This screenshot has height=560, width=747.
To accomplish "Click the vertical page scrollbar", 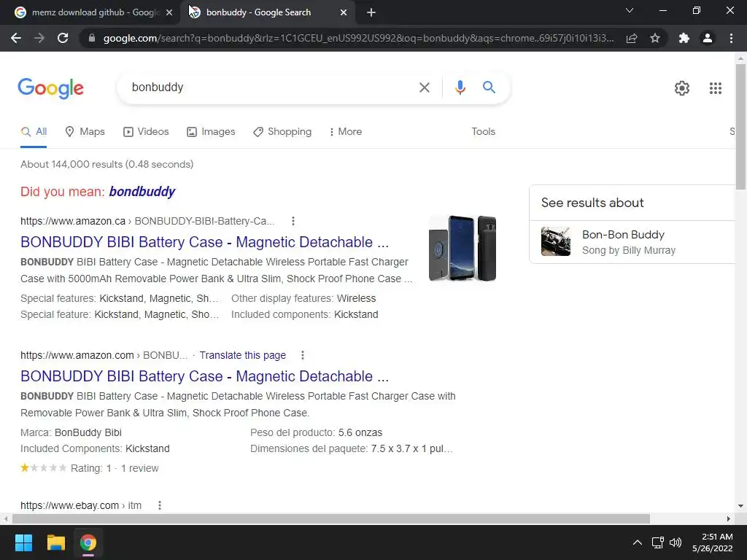I will (740, 126).
